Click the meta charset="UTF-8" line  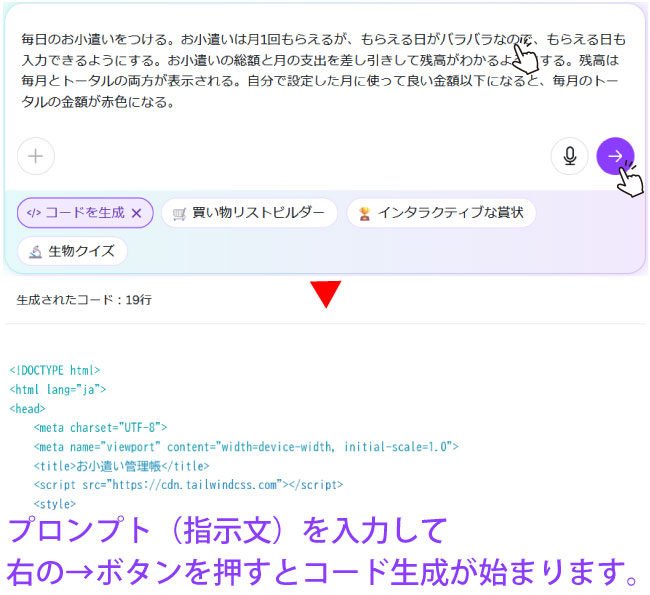tap(100, 427)
